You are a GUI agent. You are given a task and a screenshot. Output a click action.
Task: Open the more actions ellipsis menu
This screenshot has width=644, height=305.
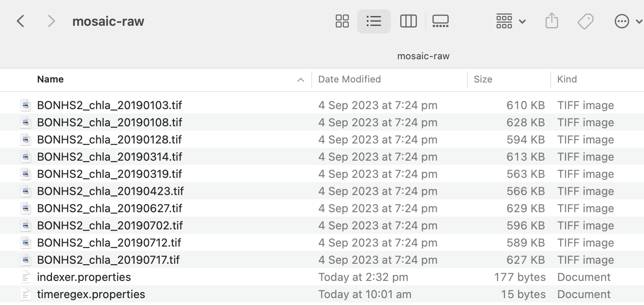pos(622,21)
